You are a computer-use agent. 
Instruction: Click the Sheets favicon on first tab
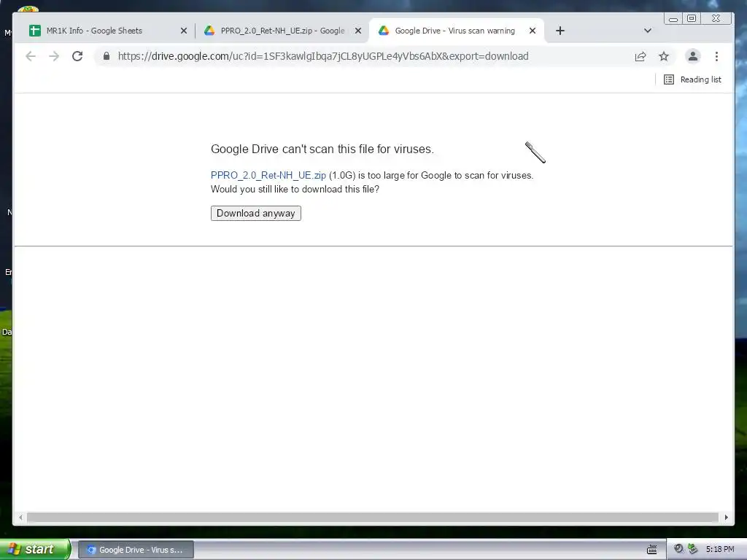tap(35, 31)
